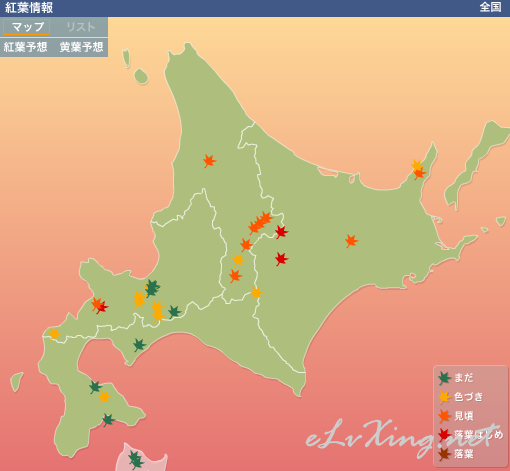Select the green leaf near Hakodate's southern coast

[108, 420]
